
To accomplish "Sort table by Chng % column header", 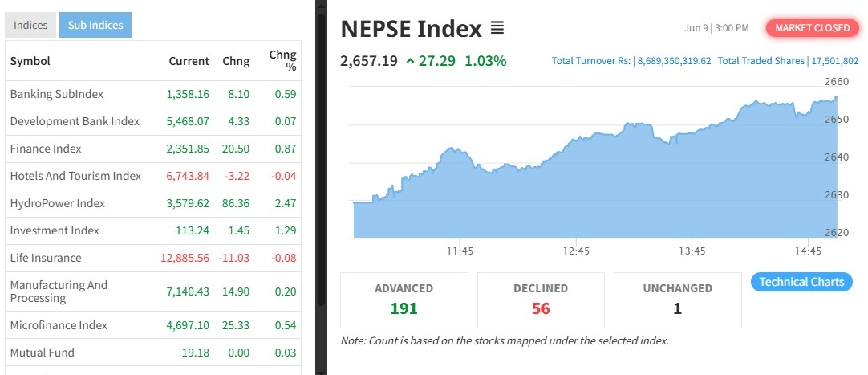I will [x=282, y=61].
